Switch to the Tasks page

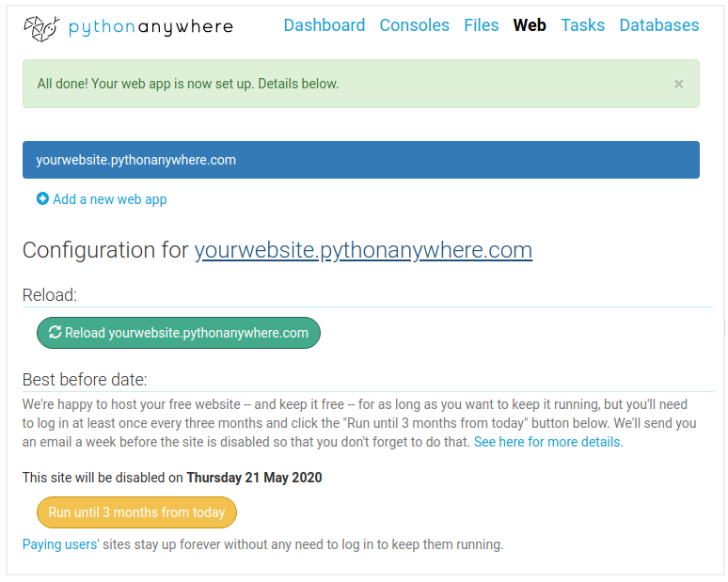coord(582,25)
